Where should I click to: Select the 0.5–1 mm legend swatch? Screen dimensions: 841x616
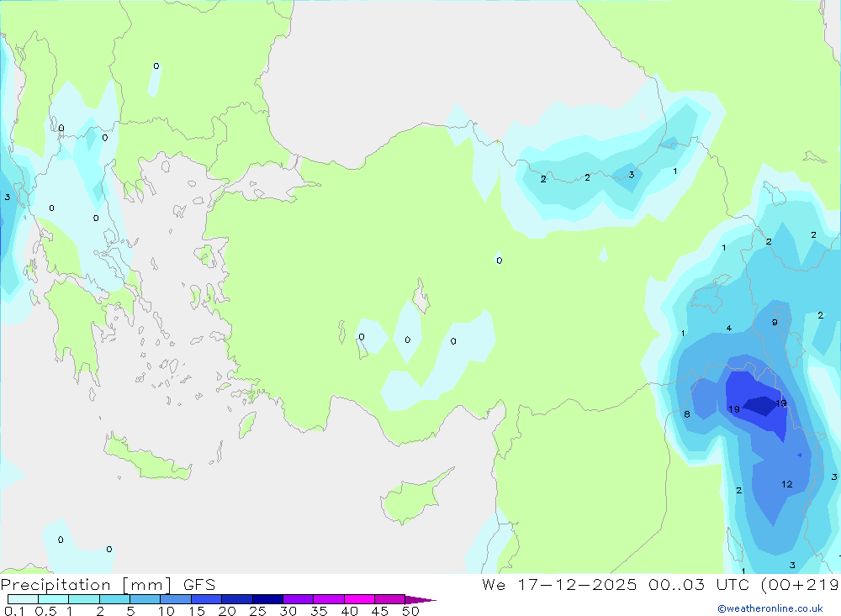[x=53, y=599]
